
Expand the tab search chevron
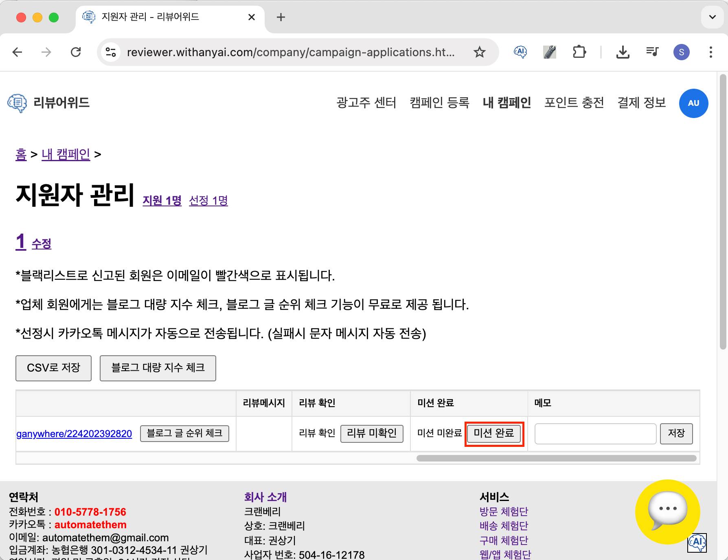[712, 17]
